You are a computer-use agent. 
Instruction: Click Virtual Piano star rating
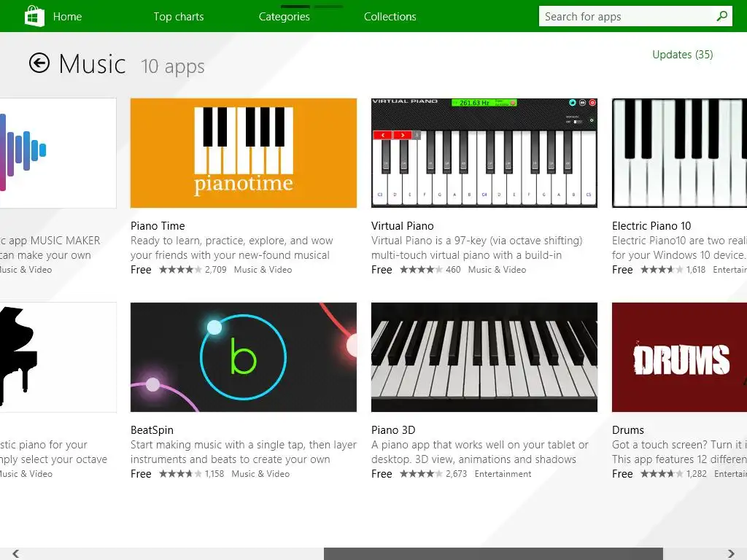pos(421,270)
